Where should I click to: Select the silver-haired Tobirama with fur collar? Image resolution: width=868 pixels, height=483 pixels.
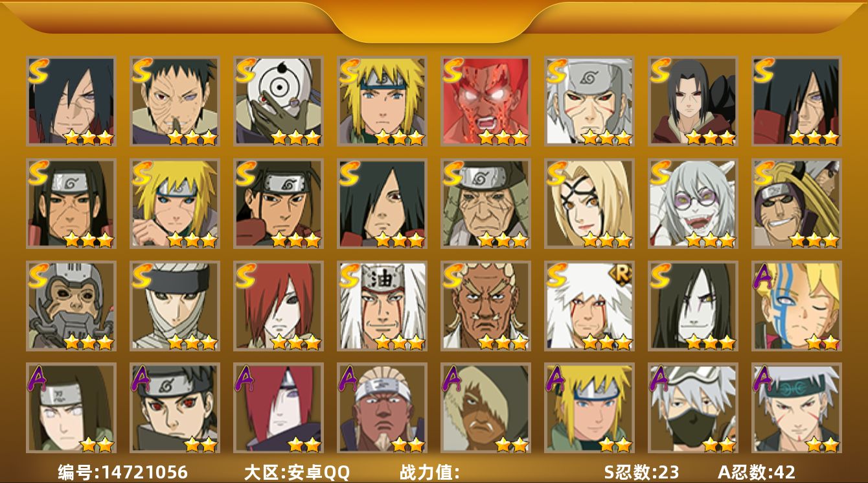tap(589, 100)
